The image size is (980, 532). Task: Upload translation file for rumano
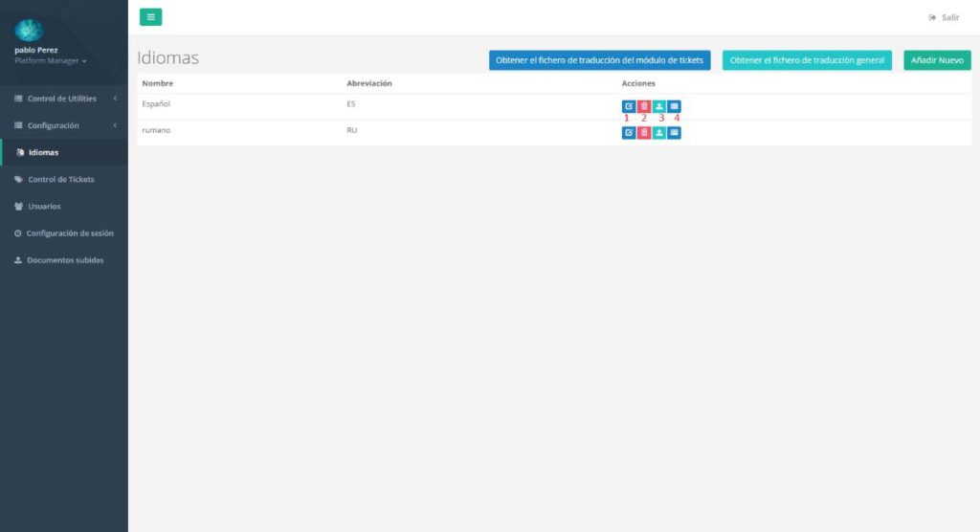tap(658, 133)
